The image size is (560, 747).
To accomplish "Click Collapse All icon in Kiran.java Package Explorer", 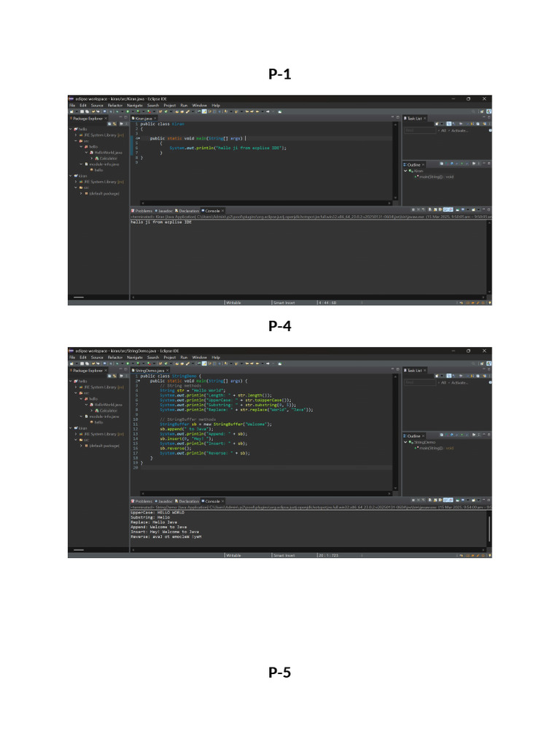I will (109, 124).
